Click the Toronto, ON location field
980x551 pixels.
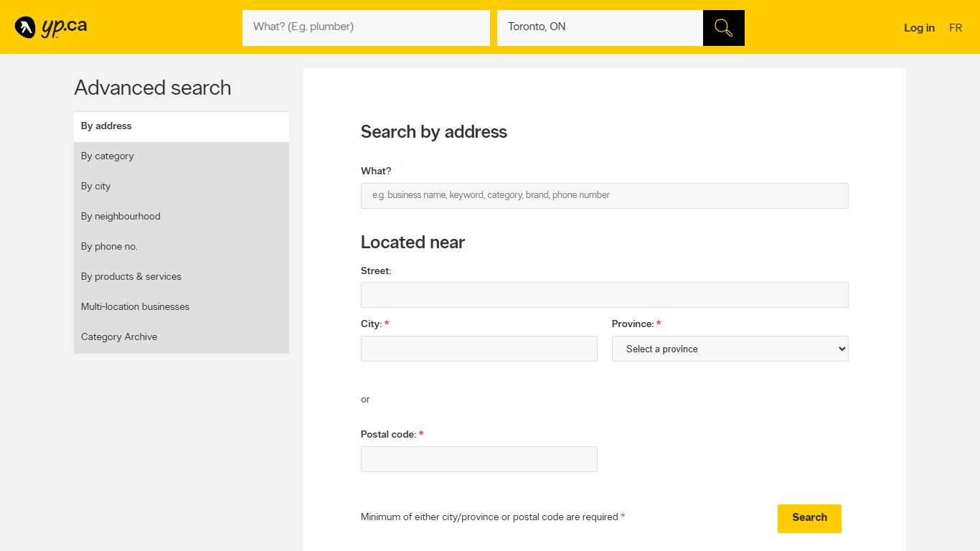[600, 27]
